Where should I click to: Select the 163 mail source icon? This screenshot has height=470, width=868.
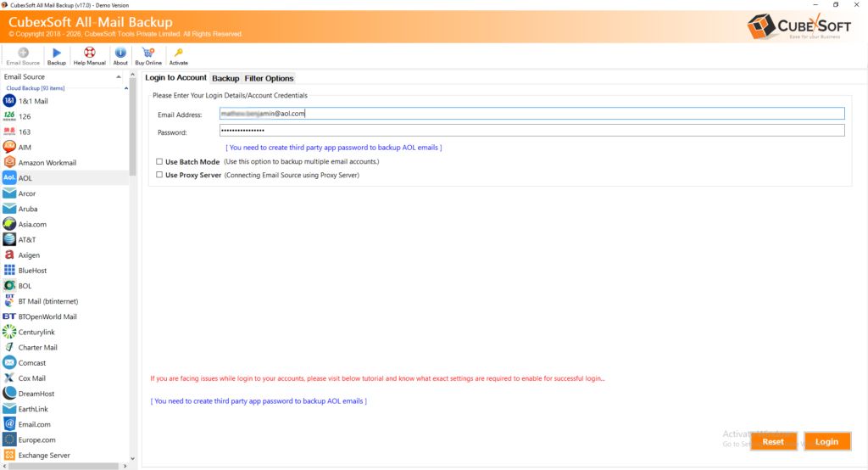coord(9,131)
